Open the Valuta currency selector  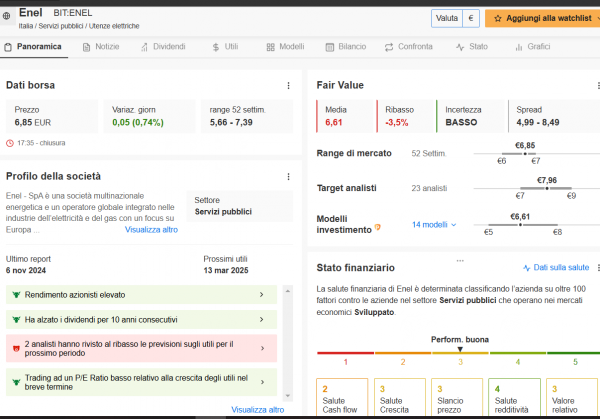click(x=447, y=18)
